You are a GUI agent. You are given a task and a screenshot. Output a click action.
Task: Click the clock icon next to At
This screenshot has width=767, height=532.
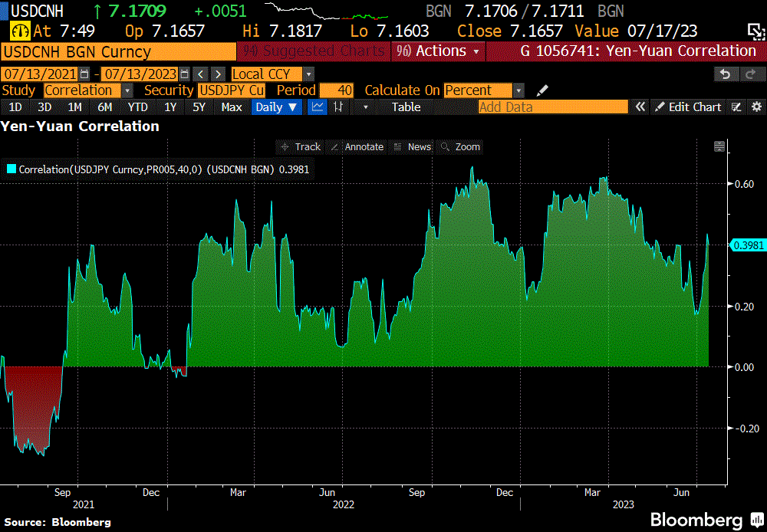pos(20,31)
